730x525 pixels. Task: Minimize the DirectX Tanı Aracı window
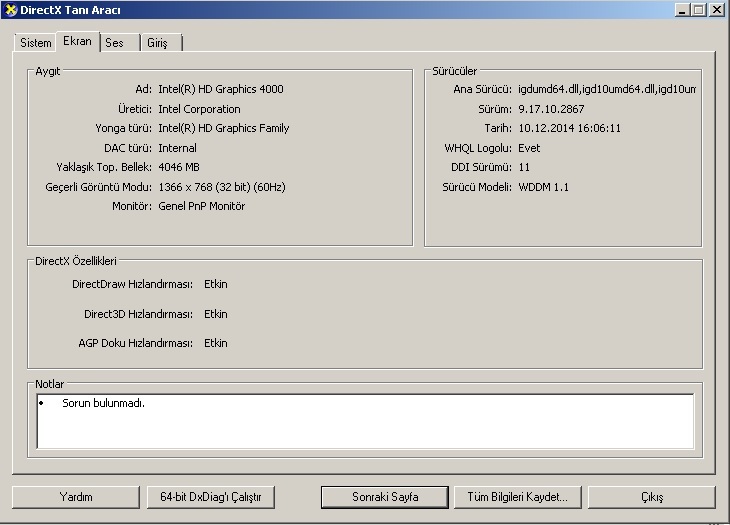(x=683, y=10)
